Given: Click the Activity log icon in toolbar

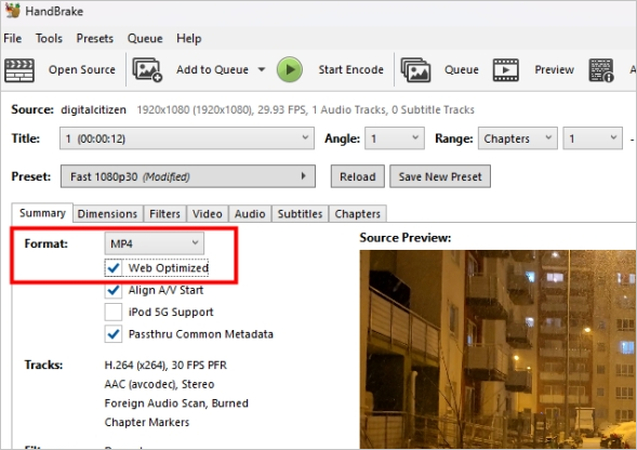Looking at the screenshot, I should point(601,70).
